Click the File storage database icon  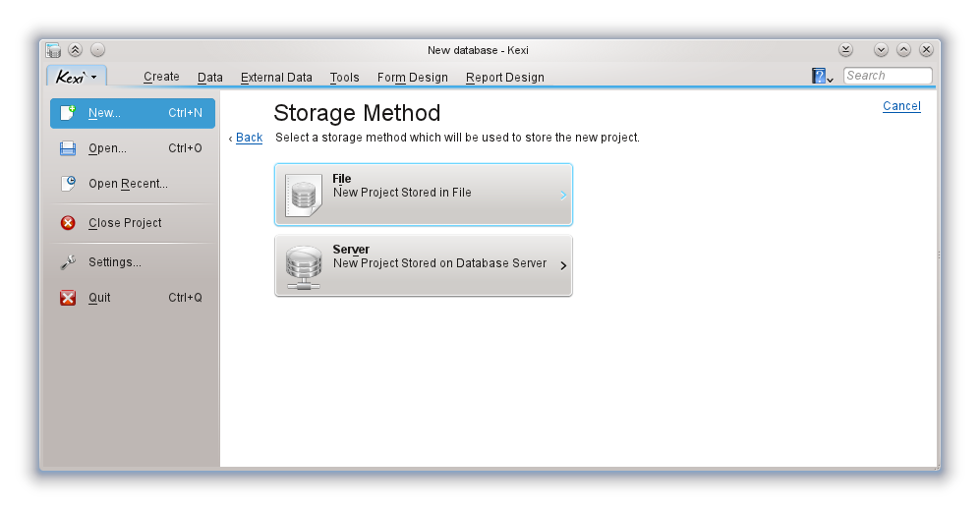303,195
